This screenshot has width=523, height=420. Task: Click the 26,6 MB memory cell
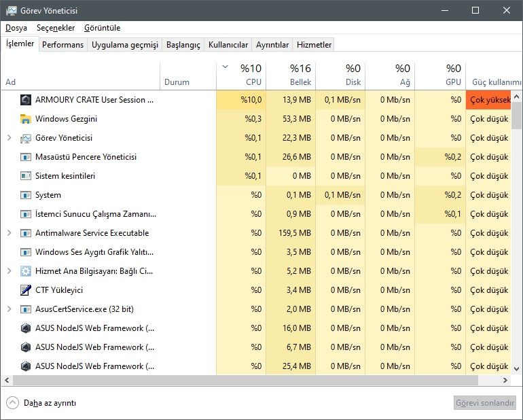291,157
